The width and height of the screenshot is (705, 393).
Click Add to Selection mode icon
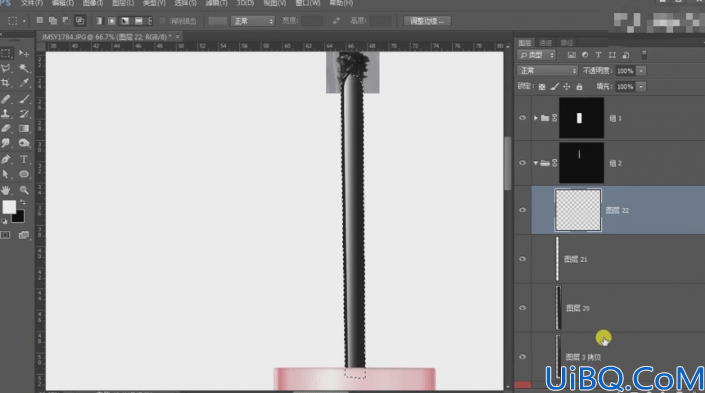click(x=53, y=21)
